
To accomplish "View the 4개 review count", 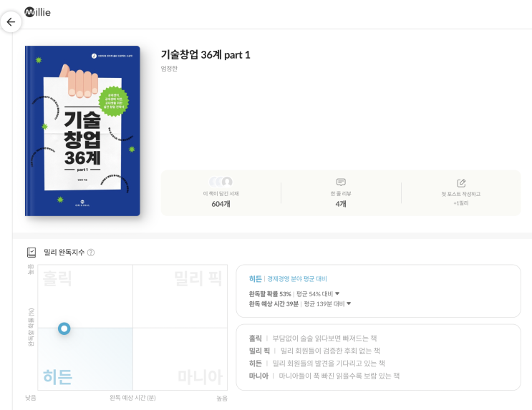I will [341, 204].
